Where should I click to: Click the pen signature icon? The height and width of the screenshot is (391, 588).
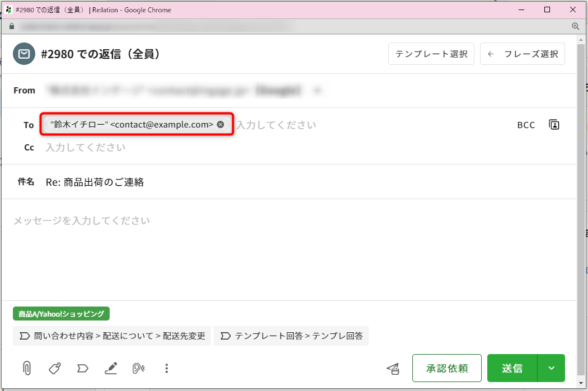[x=111, y=368]
